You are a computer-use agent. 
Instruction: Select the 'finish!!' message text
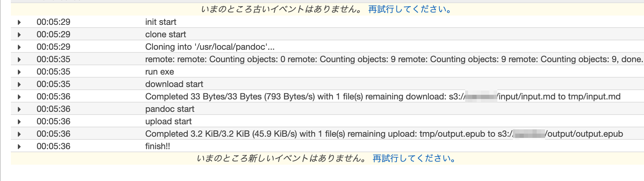click(x=158, y=146)
